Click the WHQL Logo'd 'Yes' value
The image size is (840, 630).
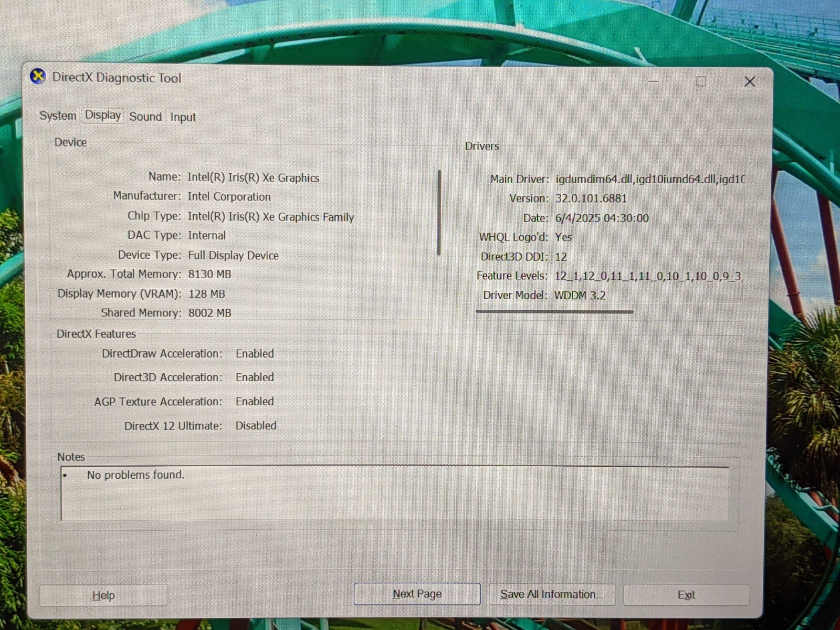tap(563, 237)
